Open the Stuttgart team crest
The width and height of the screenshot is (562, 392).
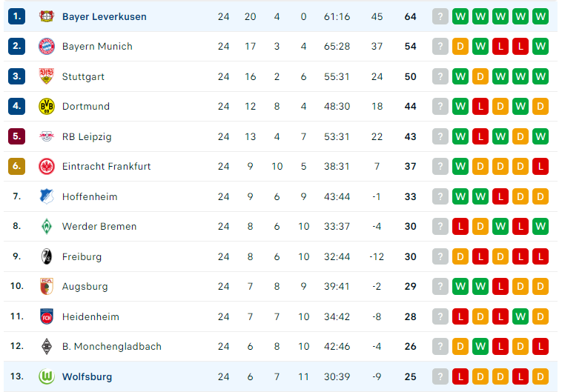pyautogui.click(x=47, y=76)
